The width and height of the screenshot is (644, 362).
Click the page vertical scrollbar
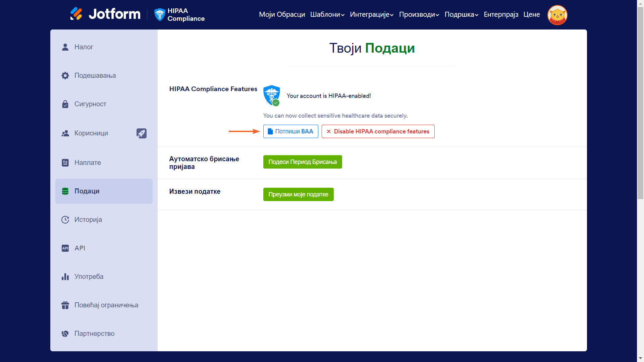click(x=640, y=101)
